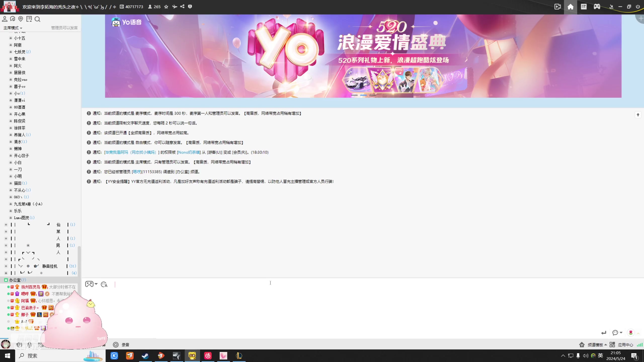This screenshot has height=362, width=644.
Task: Select user 巴渝浪子 in 办公室
Action: pyautogui.click(x=30, y=308)
